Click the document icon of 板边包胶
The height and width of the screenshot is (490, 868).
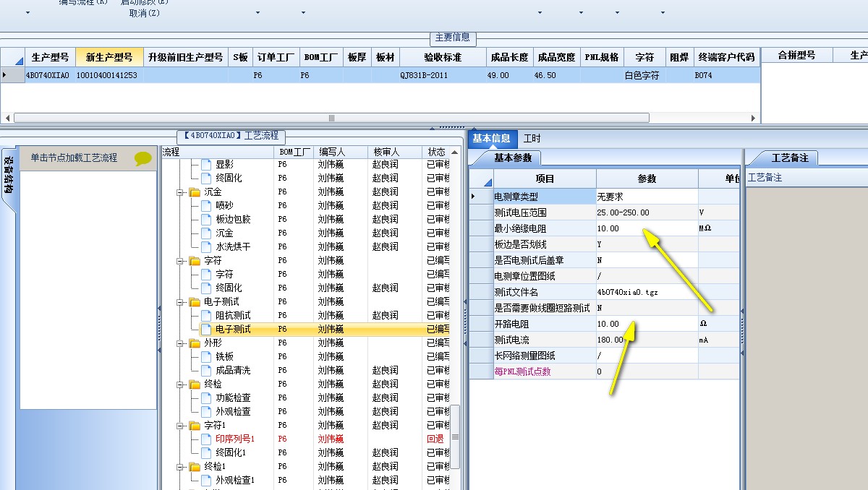(206, 220)
